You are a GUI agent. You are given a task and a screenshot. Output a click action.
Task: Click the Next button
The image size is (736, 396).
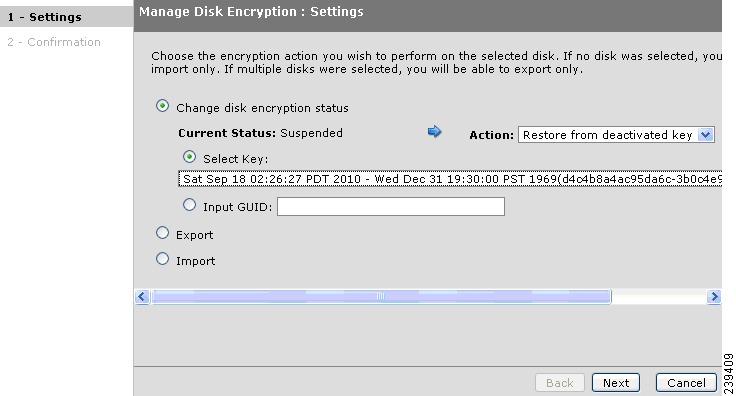click(616, 383)
